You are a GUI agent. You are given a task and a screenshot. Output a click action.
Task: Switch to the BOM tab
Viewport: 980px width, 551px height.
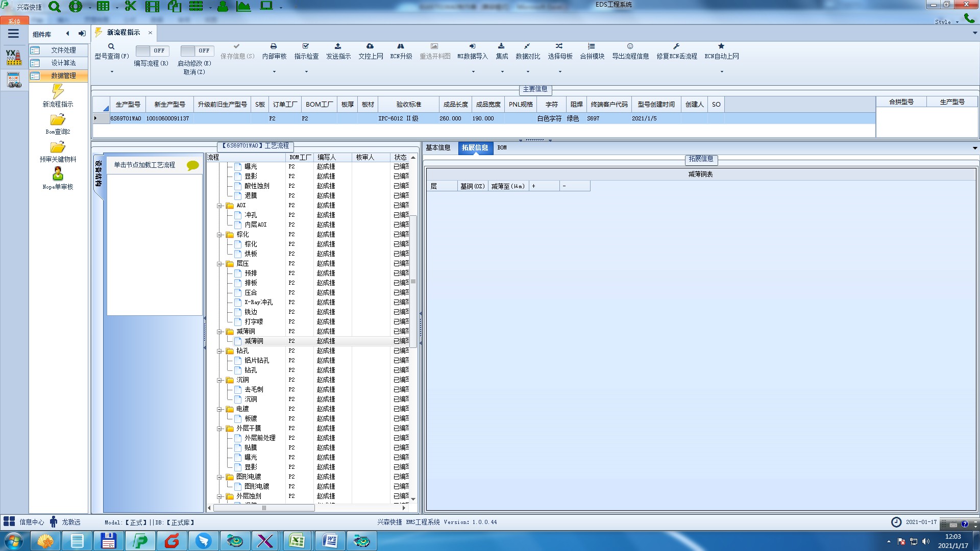pos(502,147)
